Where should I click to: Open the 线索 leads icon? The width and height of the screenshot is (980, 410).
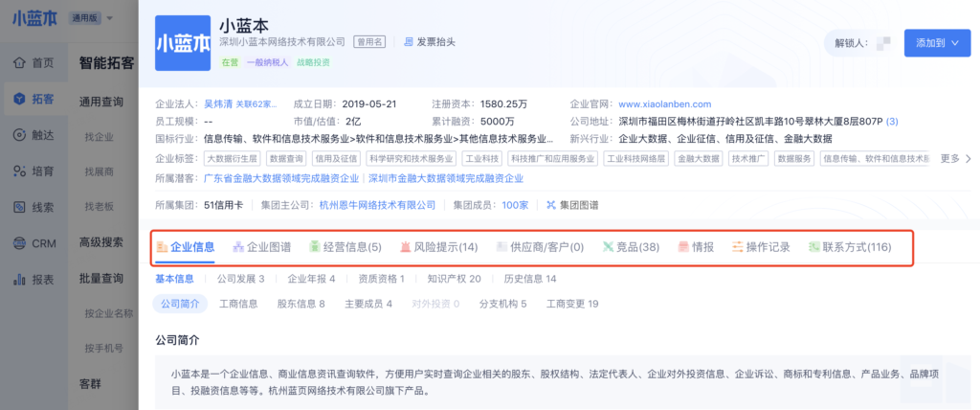pyautogui.click(x=18, y=207)
